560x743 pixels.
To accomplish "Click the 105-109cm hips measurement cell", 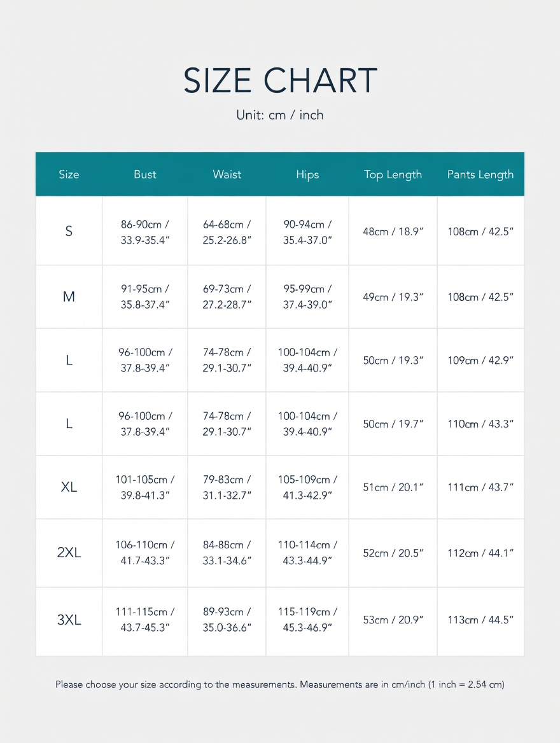I will 307,487.
